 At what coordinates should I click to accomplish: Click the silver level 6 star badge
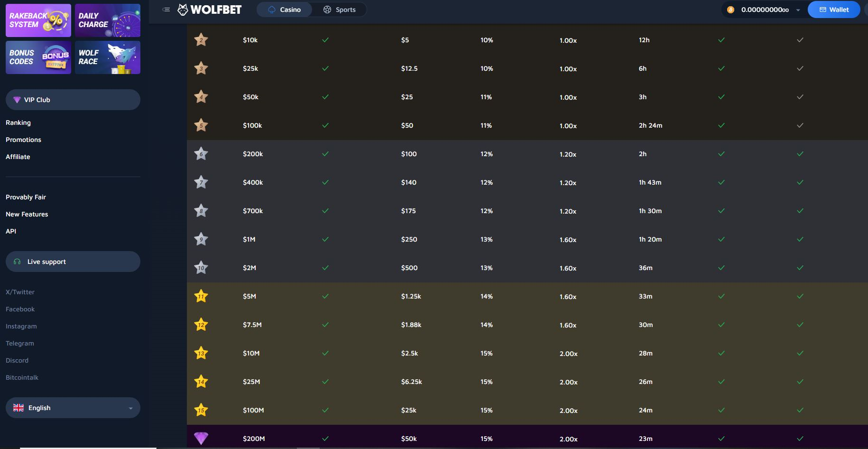pyautogui.click(x=201, y=154)
